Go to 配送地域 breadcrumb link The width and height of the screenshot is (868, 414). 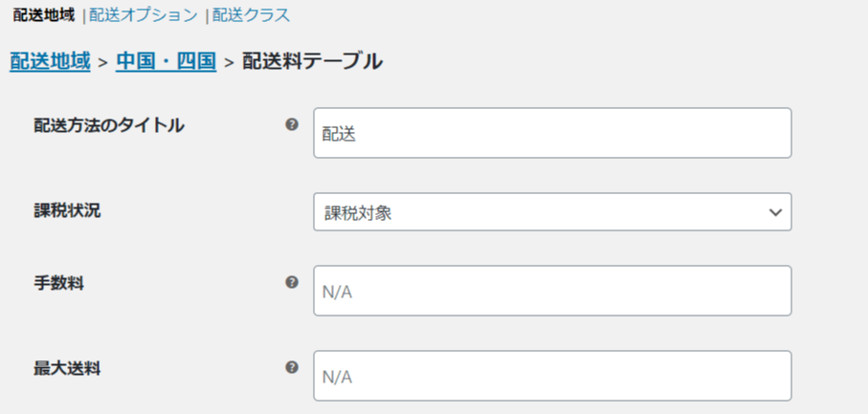click(50, 62)
